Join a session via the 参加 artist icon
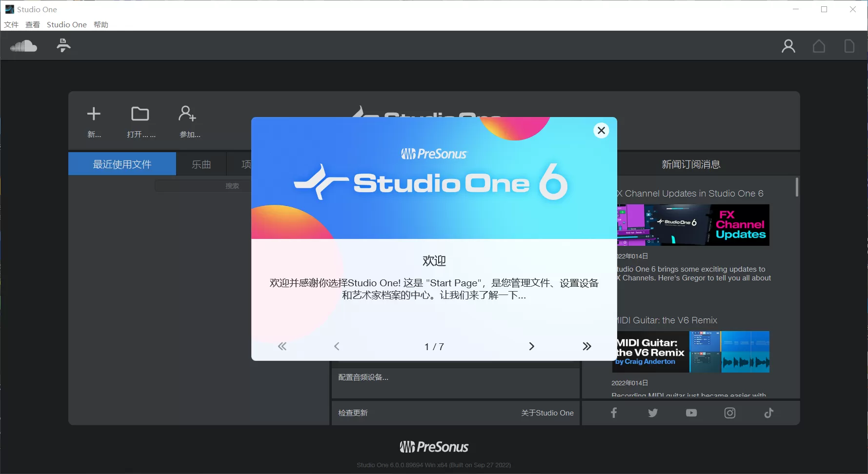868x474 pixels. (x=187, y=114)
